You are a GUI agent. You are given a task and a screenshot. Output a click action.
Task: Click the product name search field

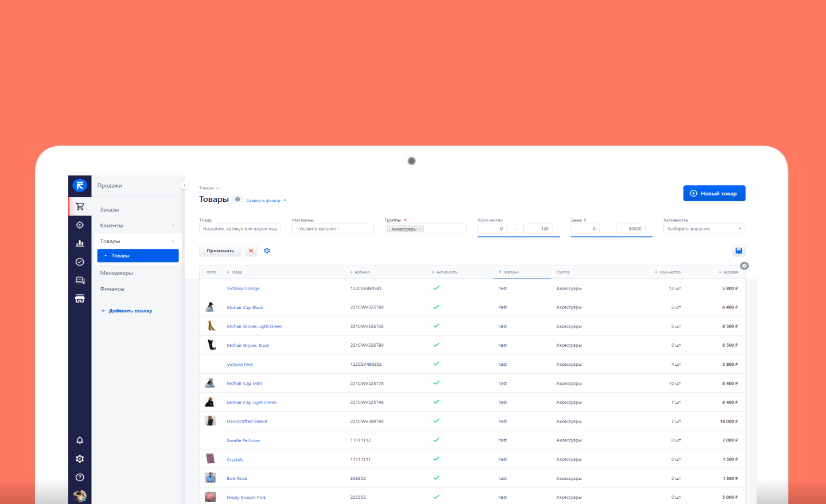pyautogui.click(x=240, y=229)
